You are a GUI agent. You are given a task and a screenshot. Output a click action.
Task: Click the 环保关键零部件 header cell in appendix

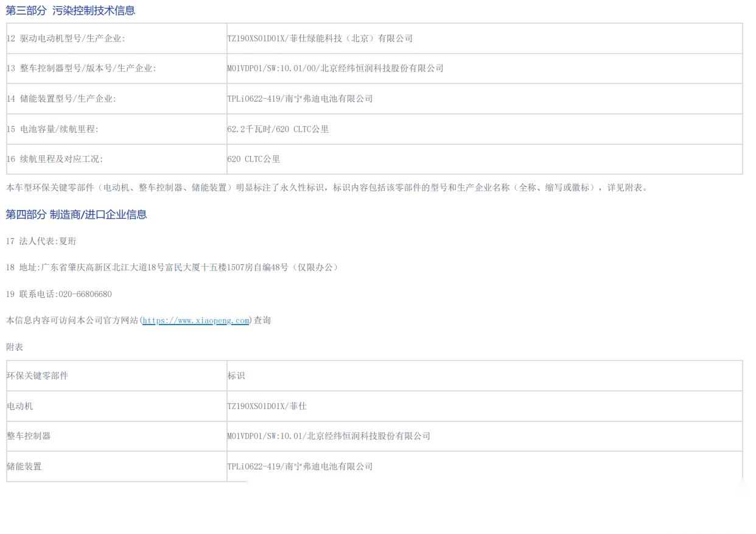37,376
